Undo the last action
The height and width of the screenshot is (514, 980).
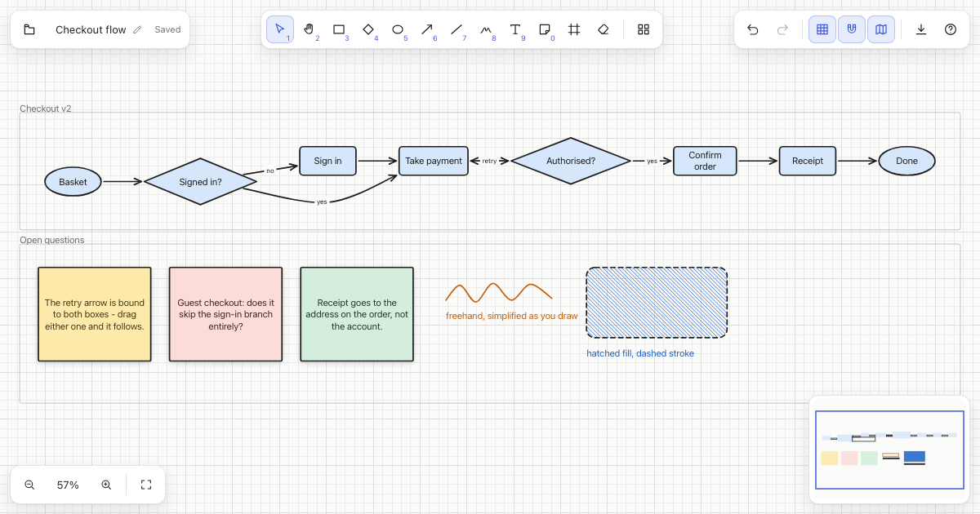pyautogui.click(x=753, y=29)
